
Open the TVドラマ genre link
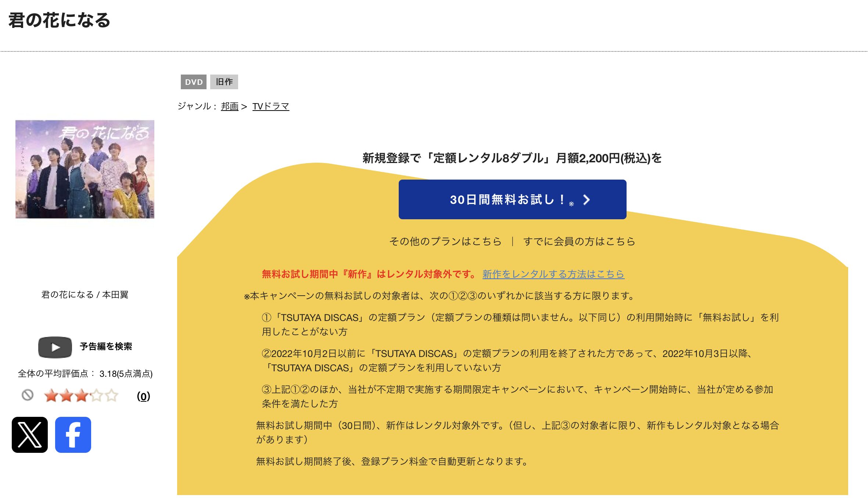[271, 106]
